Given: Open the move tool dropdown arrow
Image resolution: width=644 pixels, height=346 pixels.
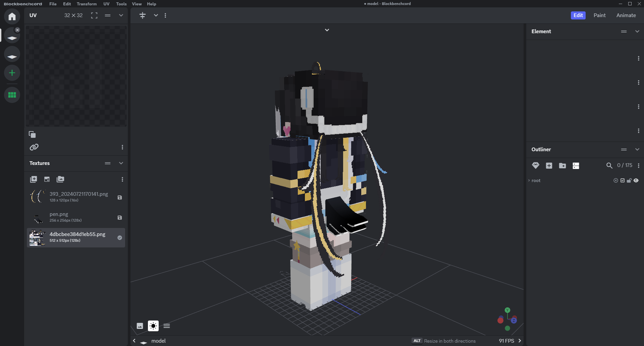Looking at the screenshot, I should [156, 15].
